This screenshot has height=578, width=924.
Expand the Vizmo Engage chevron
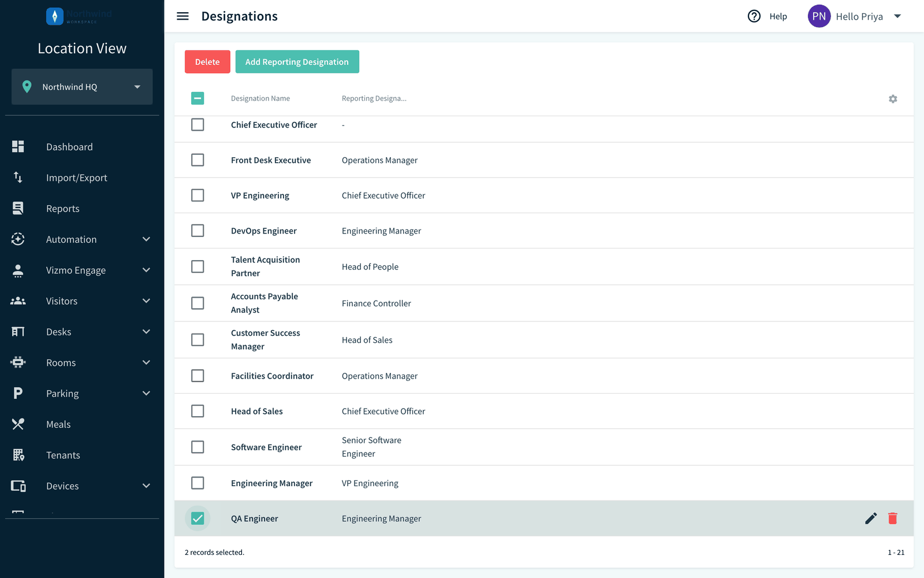tap(146, 270)
